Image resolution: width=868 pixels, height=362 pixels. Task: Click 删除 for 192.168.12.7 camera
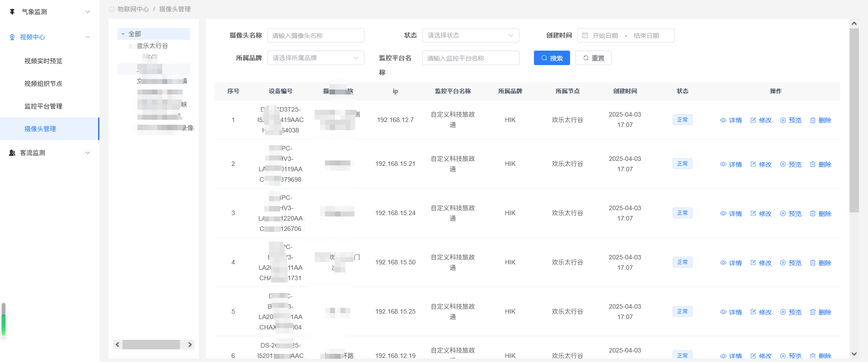pyautogui.click(x=821, y=120)
